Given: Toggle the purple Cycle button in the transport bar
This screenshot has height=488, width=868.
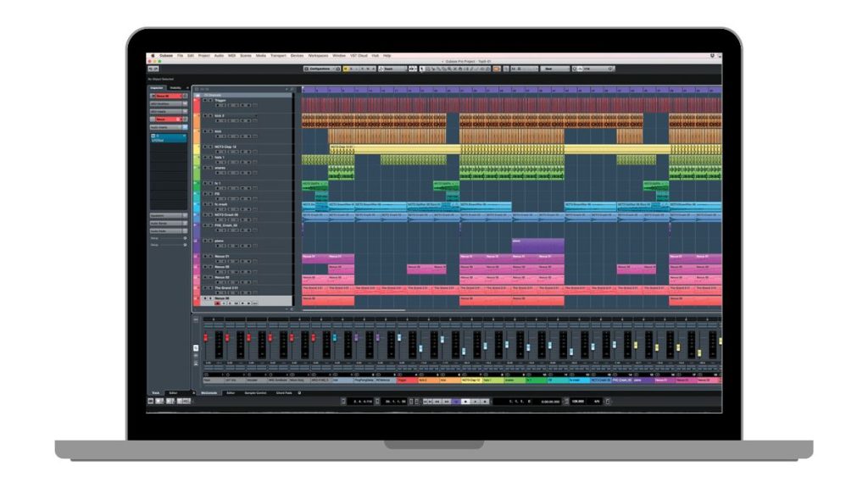Looking at the screenshot, I should pyautogui.click(x=457, y=401).
